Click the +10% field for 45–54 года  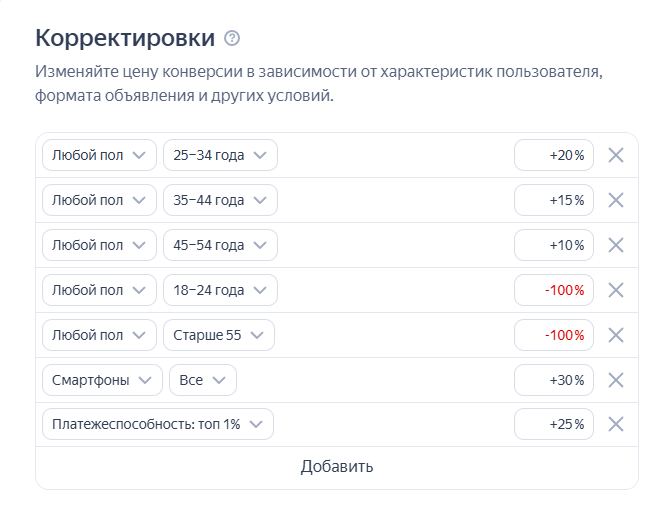[554, 245]
